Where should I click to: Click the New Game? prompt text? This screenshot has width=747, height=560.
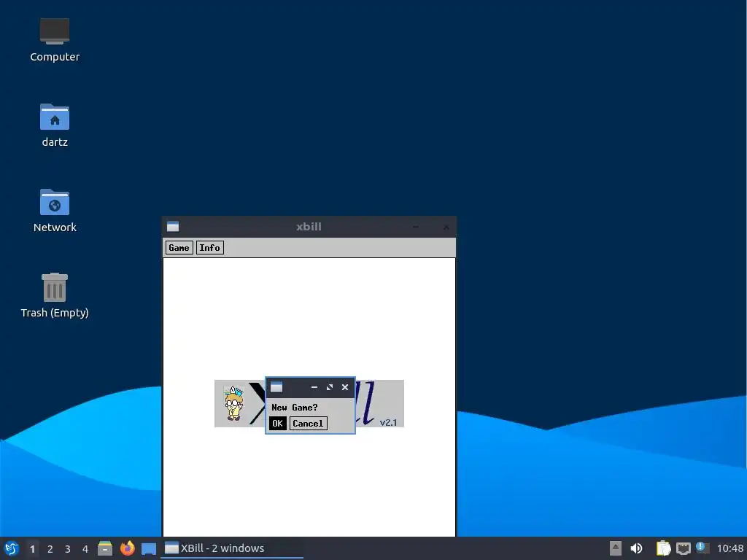coord(295,407)
